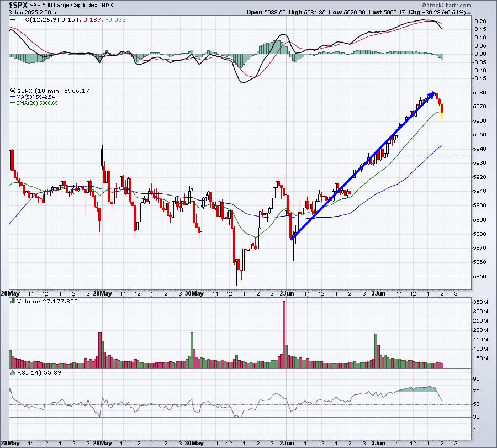Click the blue trend arrow's arrowhead

point(432,94)
